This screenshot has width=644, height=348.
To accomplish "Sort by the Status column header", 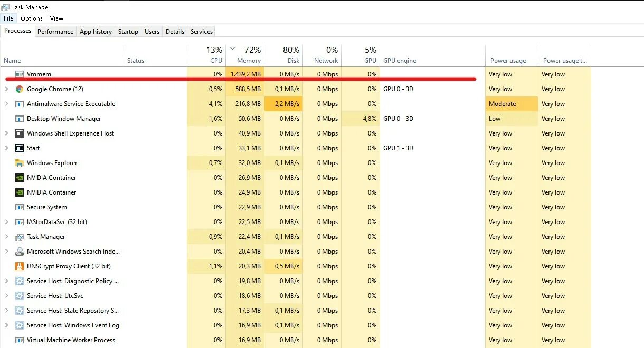I will [x=155, y=55].
